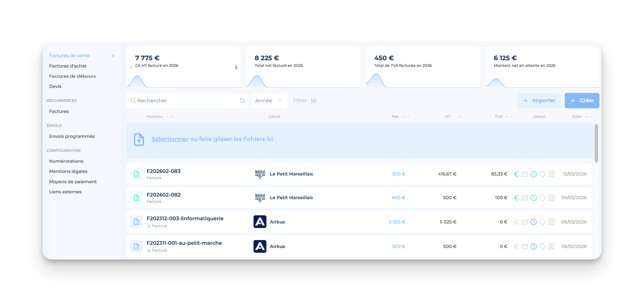Click the refresh icon in search box
The image size is (644, 302).
tap(242, 100)
